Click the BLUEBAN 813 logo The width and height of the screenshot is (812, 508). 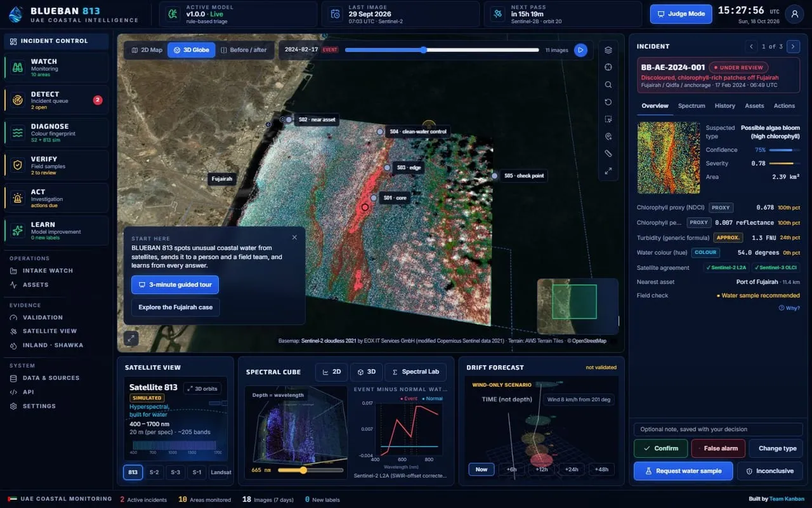coord(16,14)
